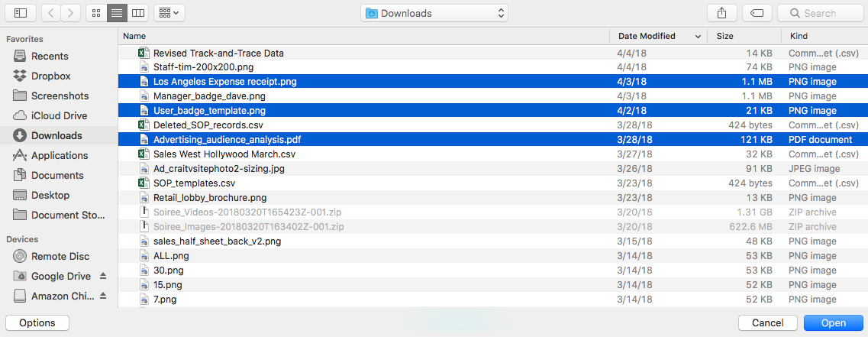868x337 pixels.
Task: Select User_badge_template.png
Action: 492,110
